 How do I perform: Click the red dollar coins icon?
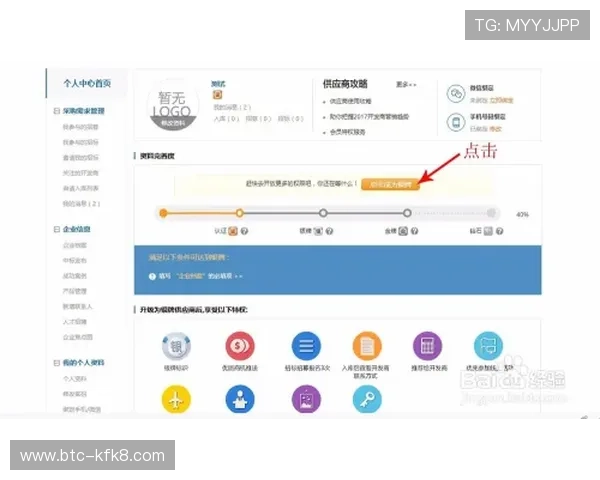[x=240, y=346]
